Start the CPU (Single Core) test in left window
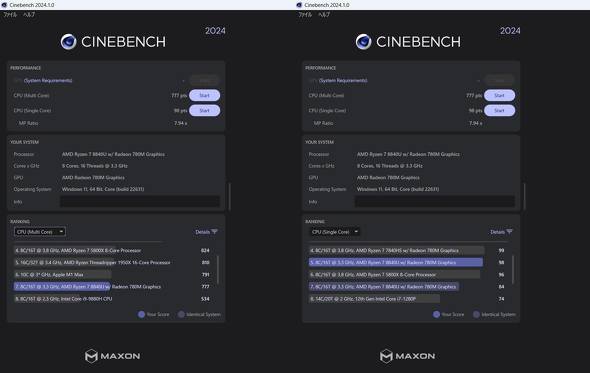This screenshot has height=373, width=590. (x=204, y=110)
